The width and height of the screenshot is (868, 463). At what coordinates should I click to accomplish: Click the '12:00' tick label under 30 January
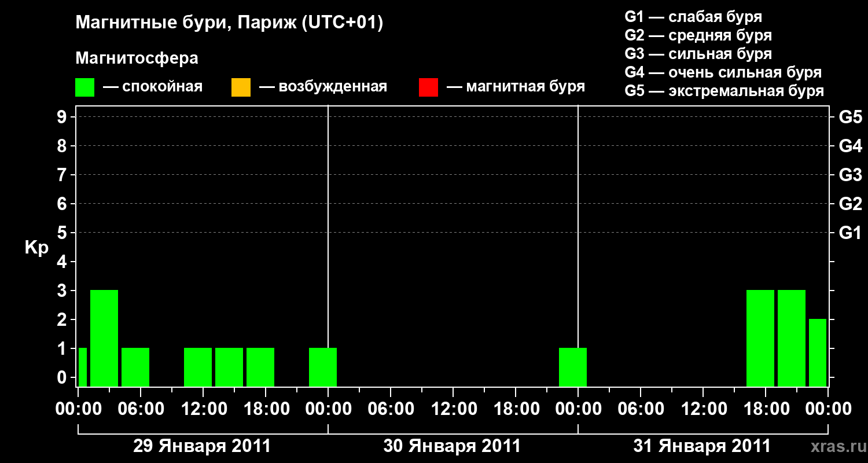click(x=453, y=409)
